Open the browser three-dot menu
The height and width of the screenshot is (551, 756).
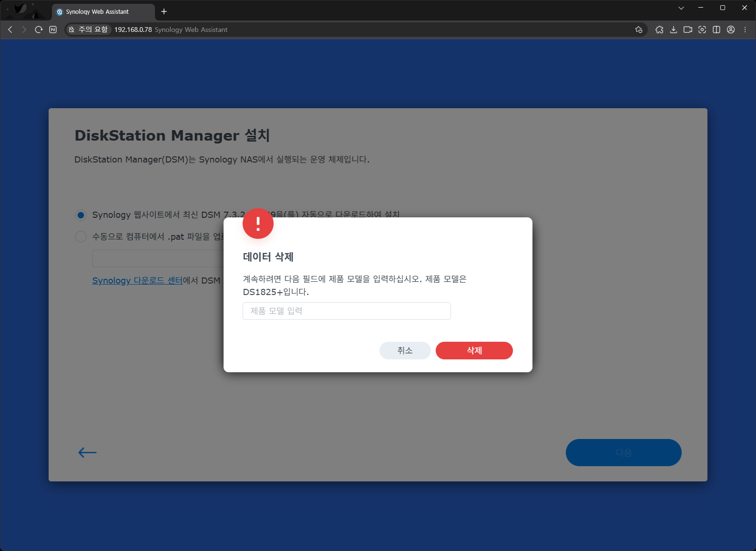[x=745, y=30]
